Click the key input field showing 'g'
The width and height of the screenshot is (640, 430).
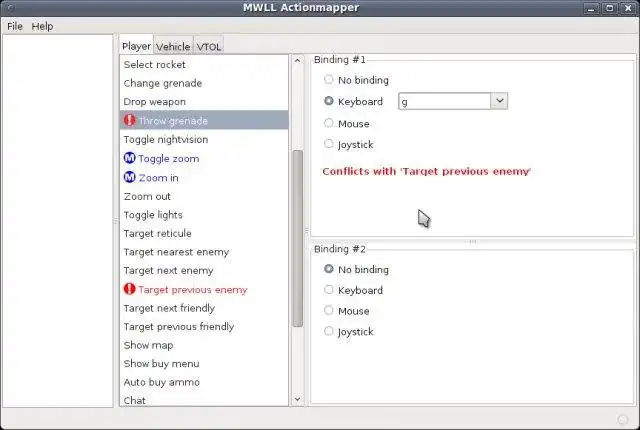click(444, 101)
